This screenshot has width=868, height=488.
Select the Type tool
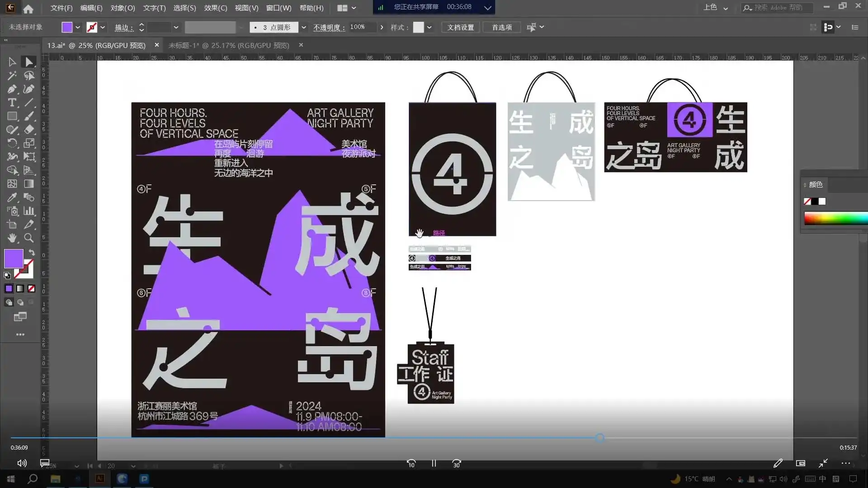click(12, 103)
